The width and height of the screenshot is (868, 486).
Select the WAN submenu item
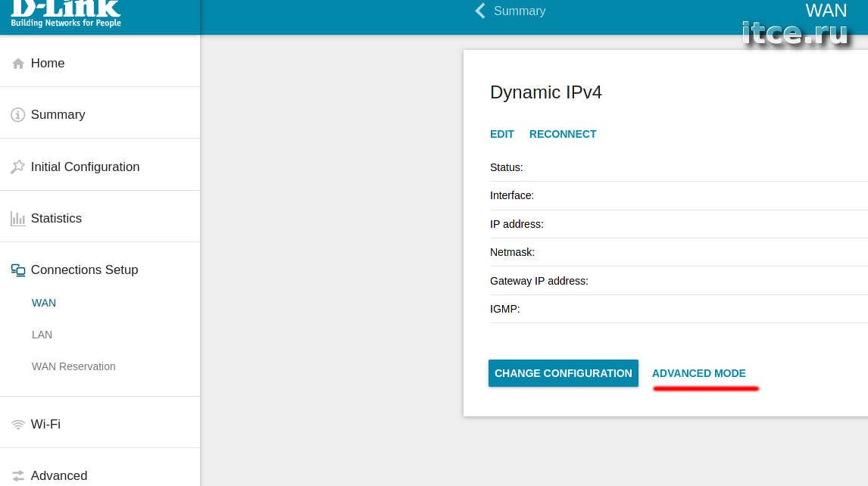(44, 303)
